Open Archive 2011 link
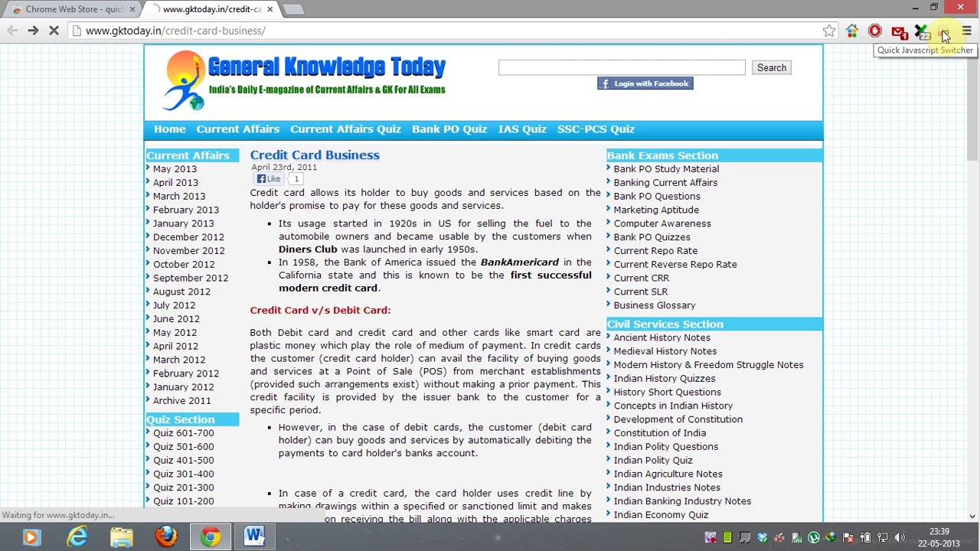The height and width of the screenshot is (551, 980). click(x=181, y=400)
